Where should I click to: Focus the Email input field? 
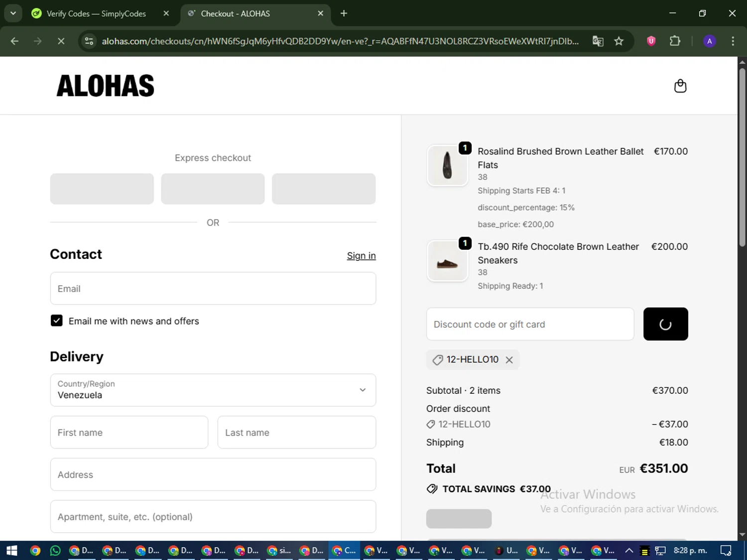213,288
